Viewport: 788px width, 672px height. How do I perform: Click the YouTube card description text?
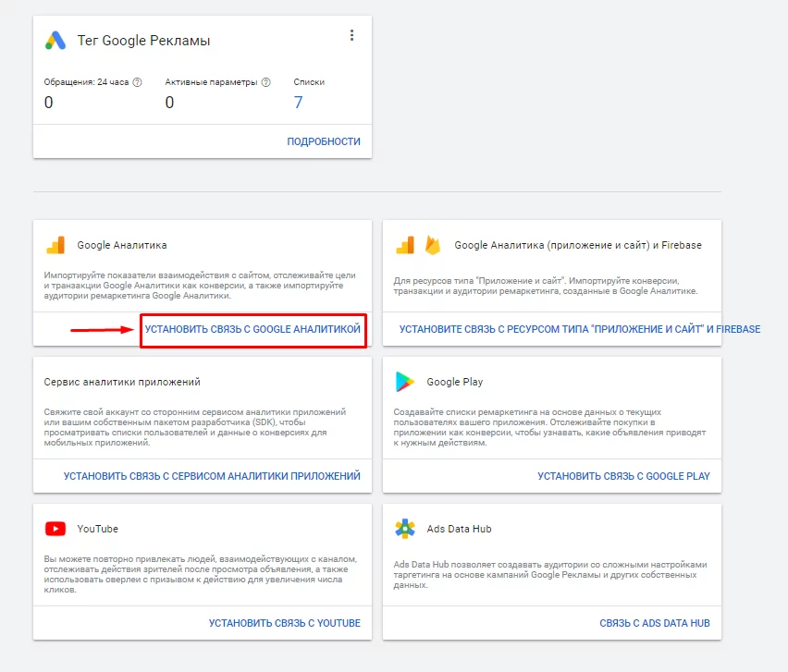pos(200,574)
